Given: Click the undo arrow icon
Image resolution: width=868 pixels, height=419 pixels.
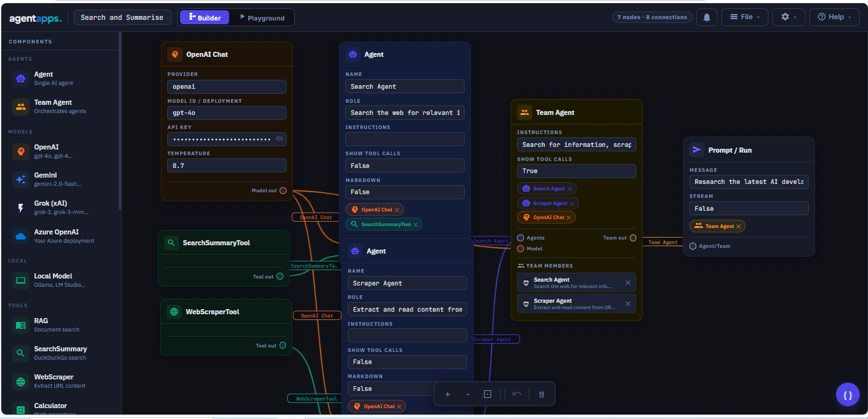Looking at the screenshot, I should (x=516, y=394).
